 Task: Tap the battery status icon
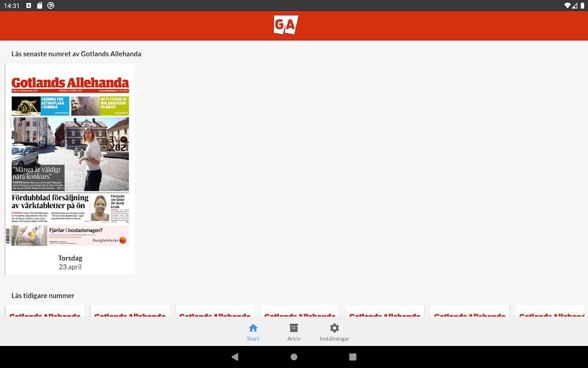click(x=582, y=6)
